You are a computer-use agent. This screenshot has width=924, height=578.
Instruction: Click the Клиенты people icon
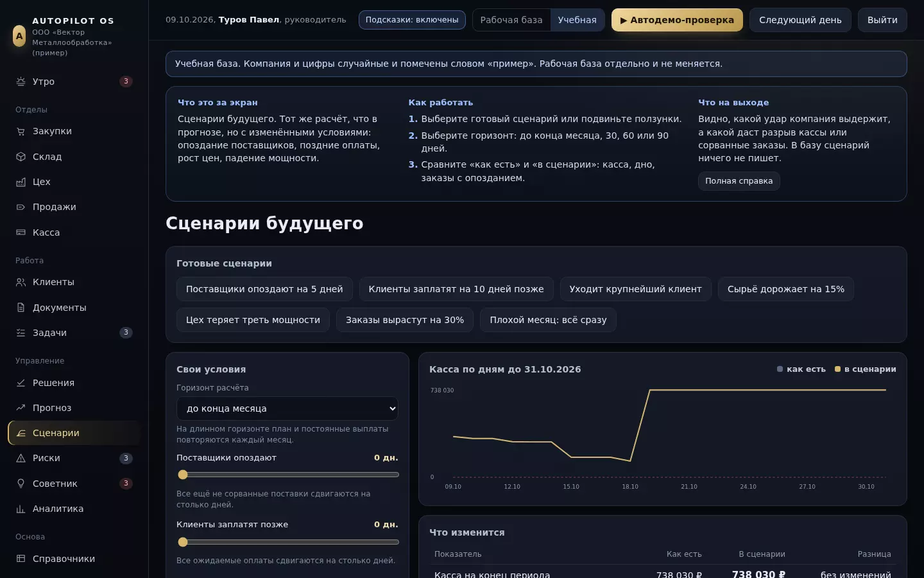pyautogui.click(x=21, y=282)
